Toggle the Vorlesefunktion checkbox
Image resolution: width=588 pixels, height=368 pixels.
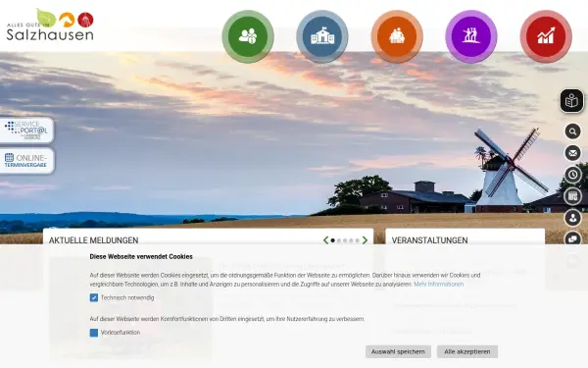[94, 333]
